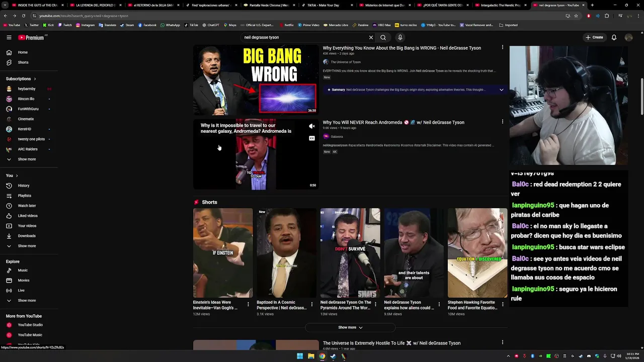Bookmark this page with the star
Screen dimensions: 644x362
[576, 16]
